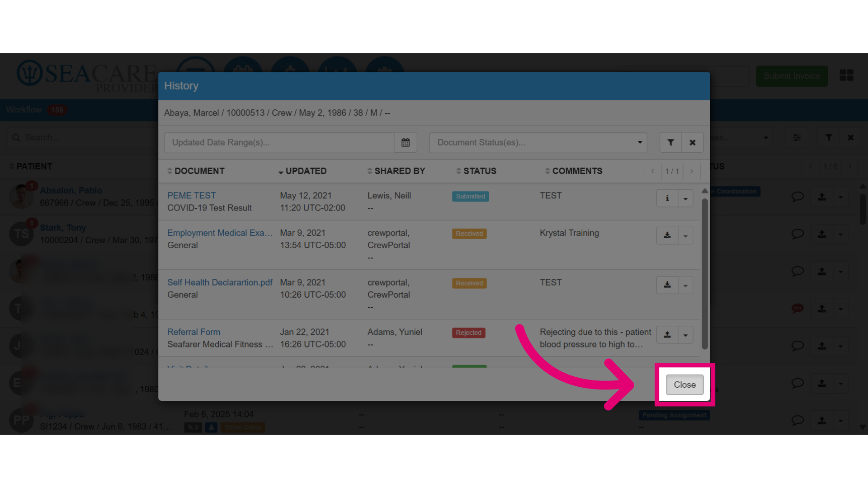The width and height of the screenshot is (868, 488).
Task: Sort background list by PATIENT column
Action: 30,166
